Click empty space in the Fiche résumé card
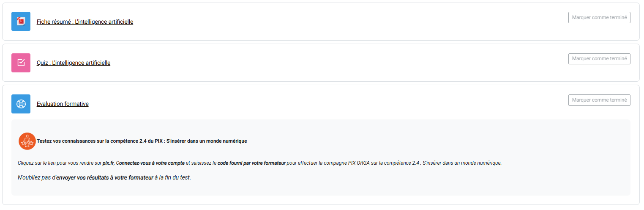644x210 pixels. click(338, 22)
